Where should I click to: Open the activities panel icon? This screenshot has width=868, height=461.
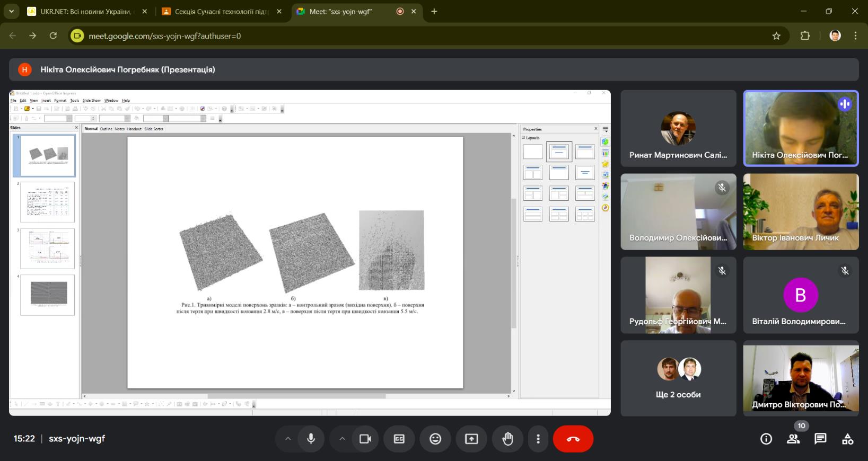[847, 439]
